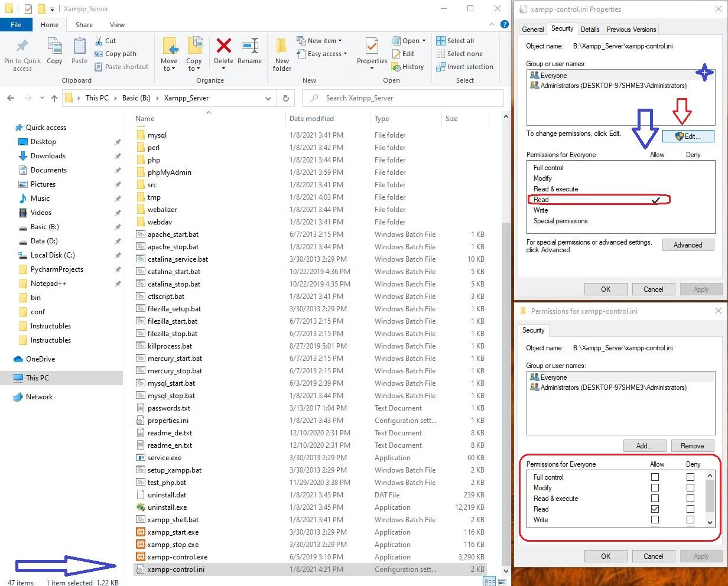728x586 pixels.
Task: Check Allow Modify checkbox
Action: 655,487
